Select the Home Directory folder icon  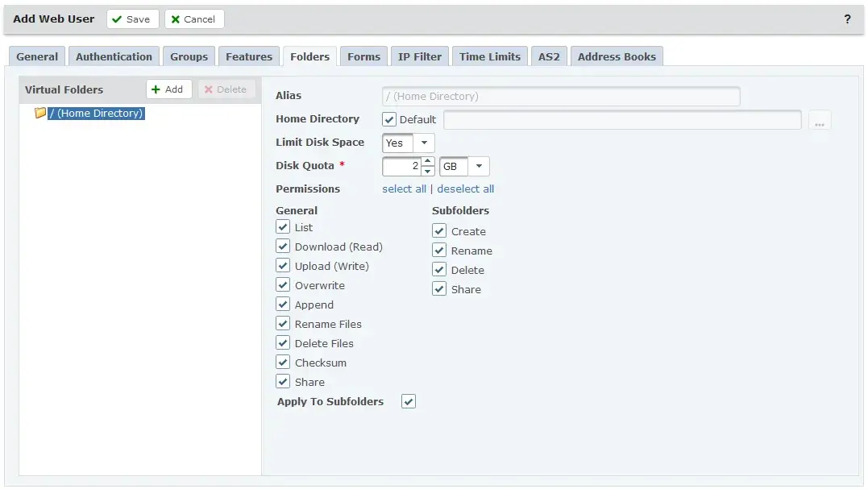pos(40,113)
